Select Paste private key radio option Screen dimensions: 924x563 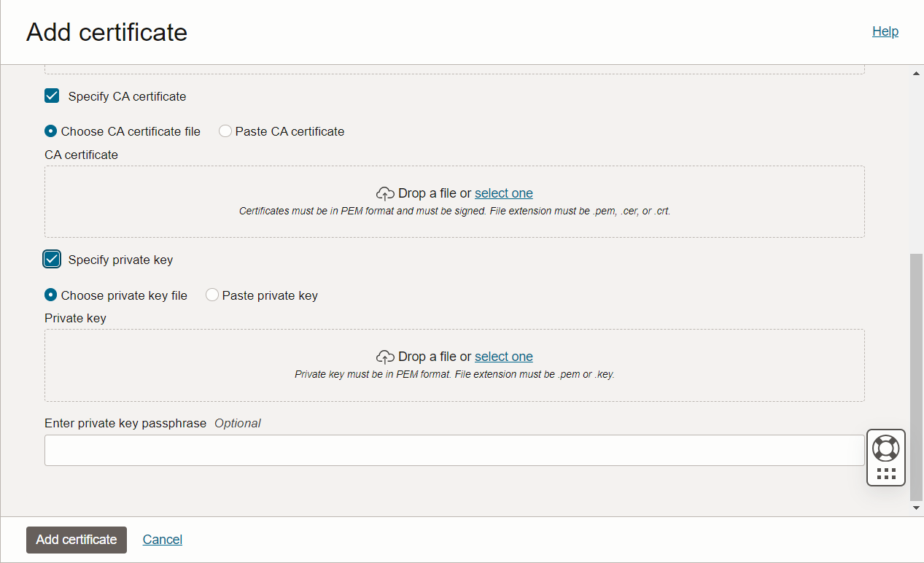212,295
